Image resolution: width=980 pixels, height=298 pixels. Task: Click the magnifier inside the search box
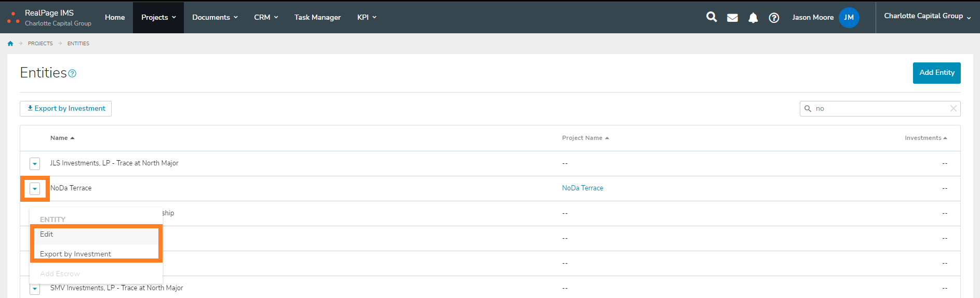[808, 109]
